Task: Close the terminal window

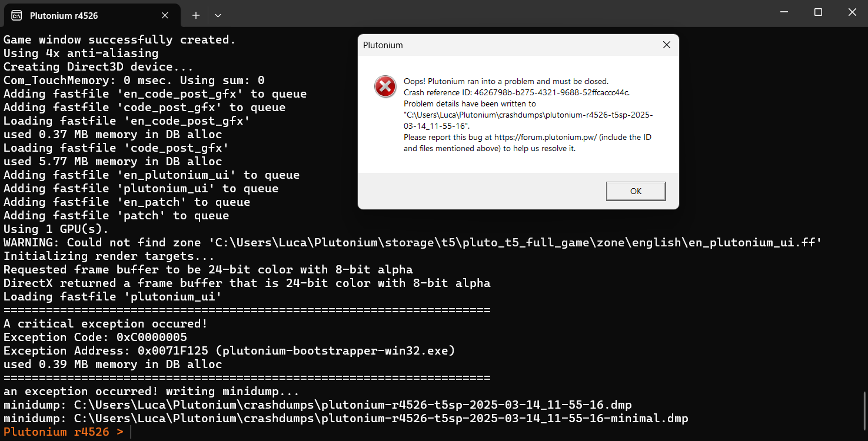Action: 852,12
